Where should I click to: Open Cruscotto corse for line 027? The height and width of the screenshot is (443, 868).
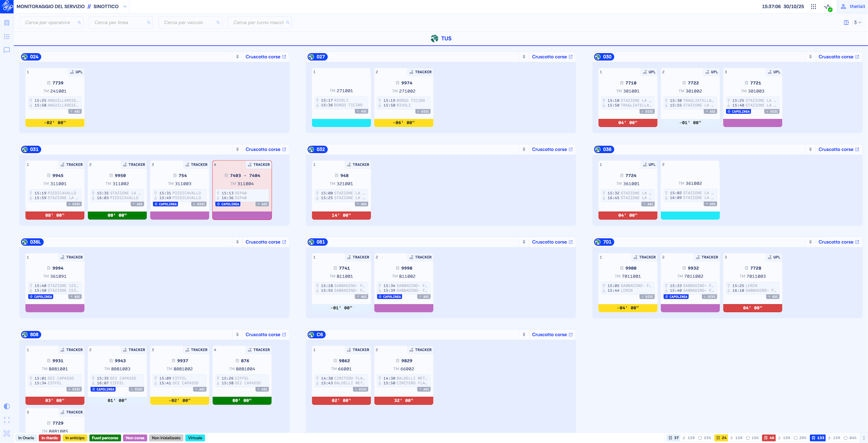click(x=552, y=57)
